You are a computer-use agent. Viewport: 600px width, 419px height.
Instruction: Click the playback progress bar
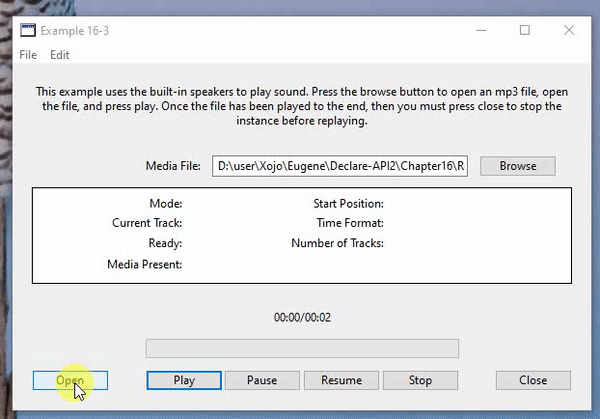tap(302, 349)
